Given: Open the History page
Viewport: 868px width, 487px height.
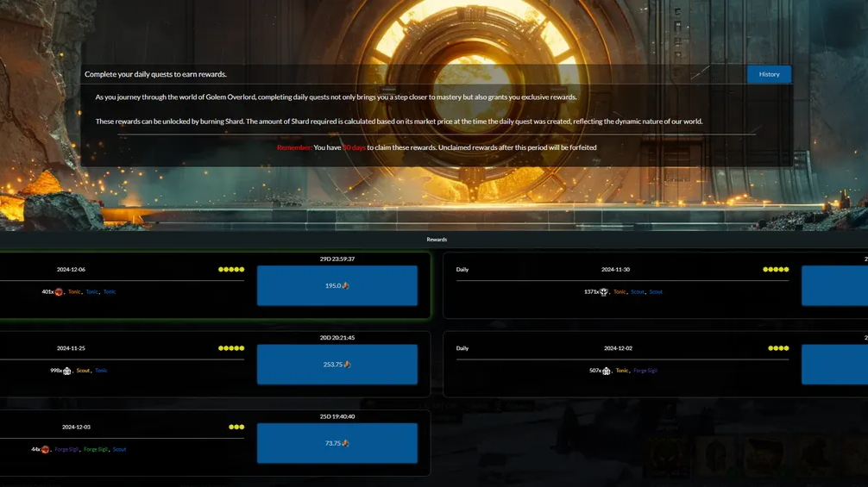Looking at the screenshot, I should (769, 74).
